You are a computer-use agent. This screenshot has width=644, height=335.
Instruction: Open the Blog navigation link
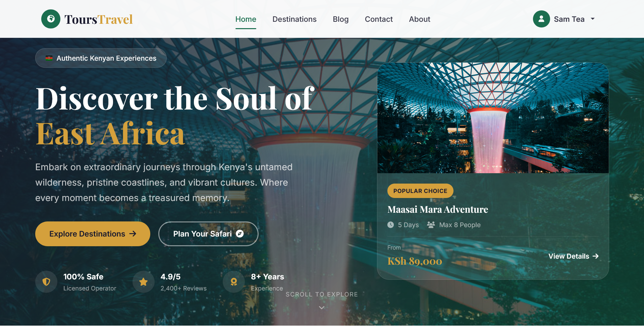pos(341,19)
